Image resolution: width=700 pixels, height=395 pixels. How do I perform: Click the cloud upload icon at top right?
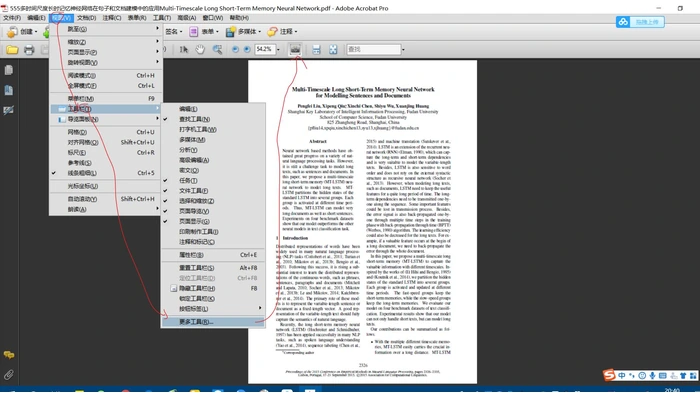(x=623, y=22)
